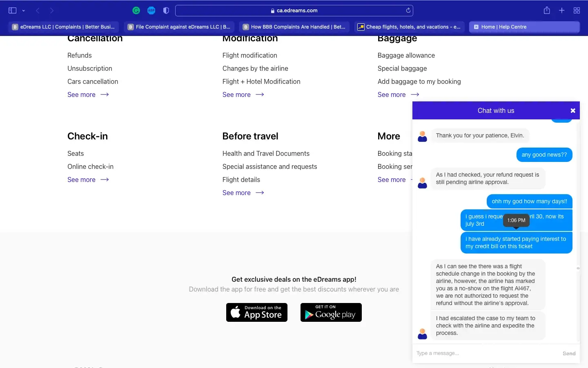Click the chat window scrollbar
Viewport: 588px width, 368px height.
pos(578,268)
